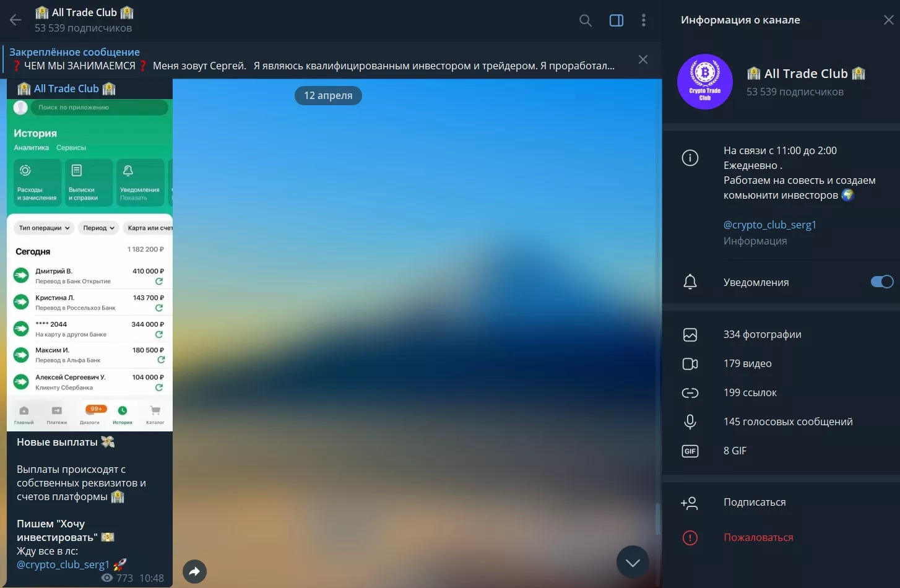900x588 pixels.
Task: Open 334 фотографии list
Action: click(x=762, y=335)
